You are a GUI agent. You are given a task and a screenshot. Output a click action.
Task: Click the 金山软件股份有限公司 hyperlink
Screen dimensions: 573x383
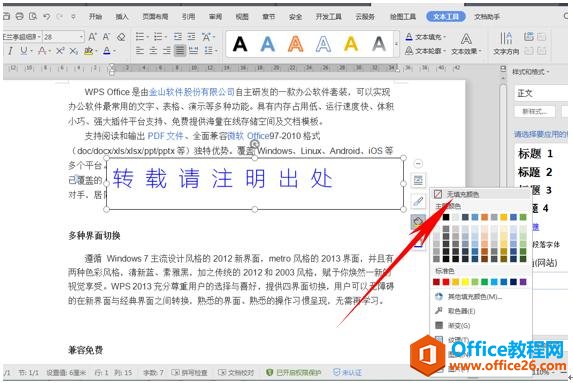coord(191,92)
